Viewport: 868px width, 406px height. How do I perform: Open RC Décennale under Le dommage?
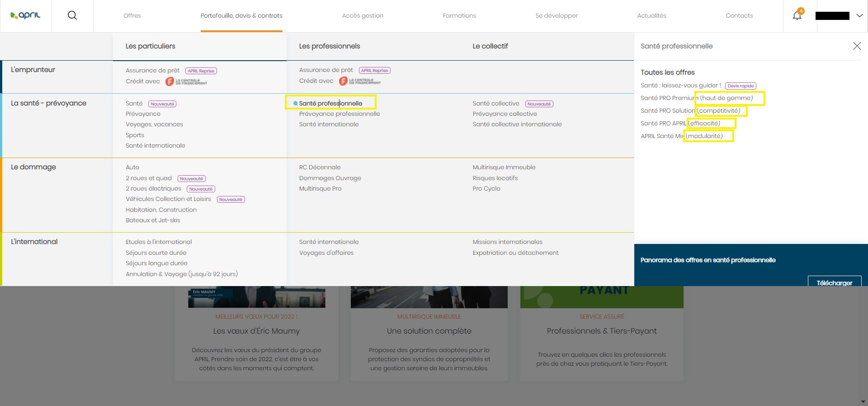(320, 167)
